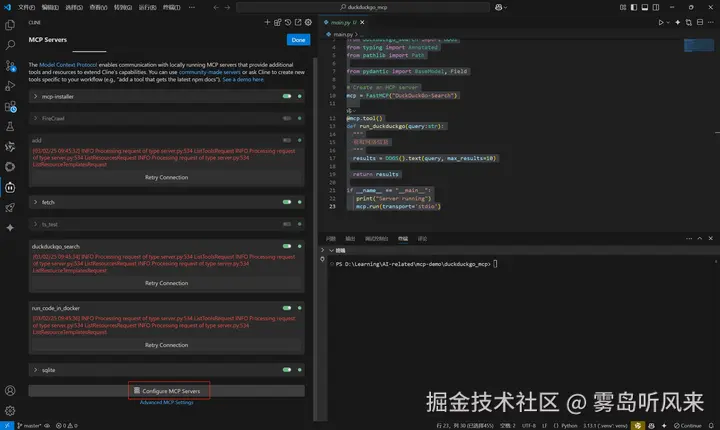
Task: Go back with the navigation arrow
Action: click(216, 7)
